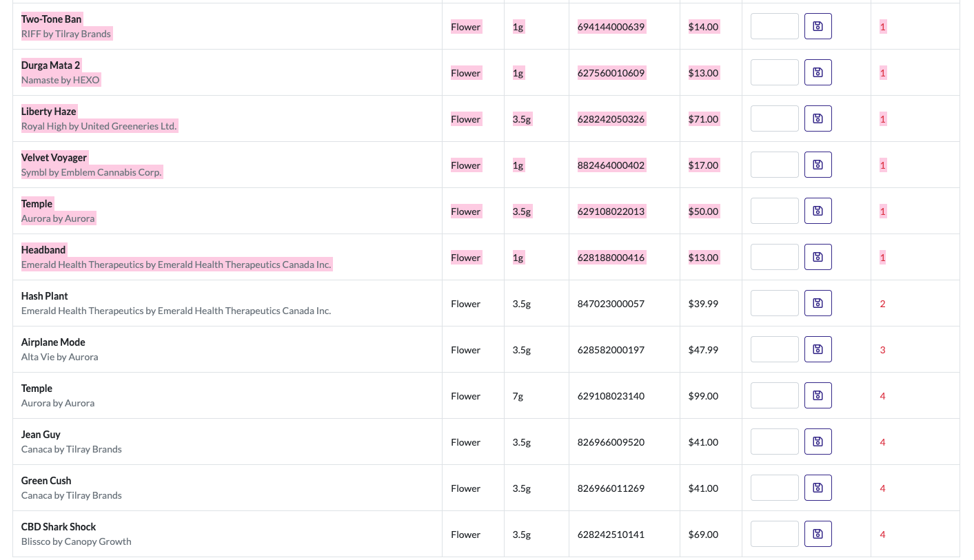Click save icon in Green Cush row

[818, 488]
